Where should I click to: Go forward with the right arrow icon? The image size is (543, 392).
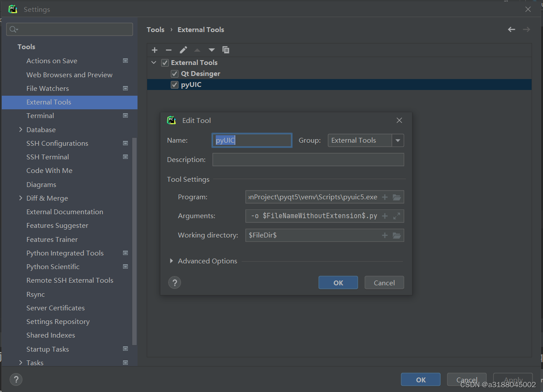click(x=526, y=29)
